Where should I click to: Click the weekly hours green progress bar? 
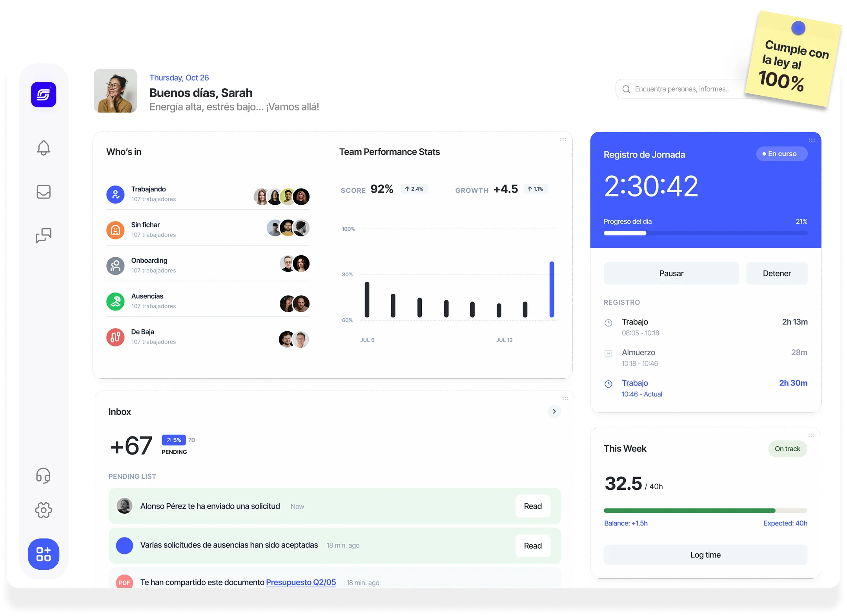[705, 511]
